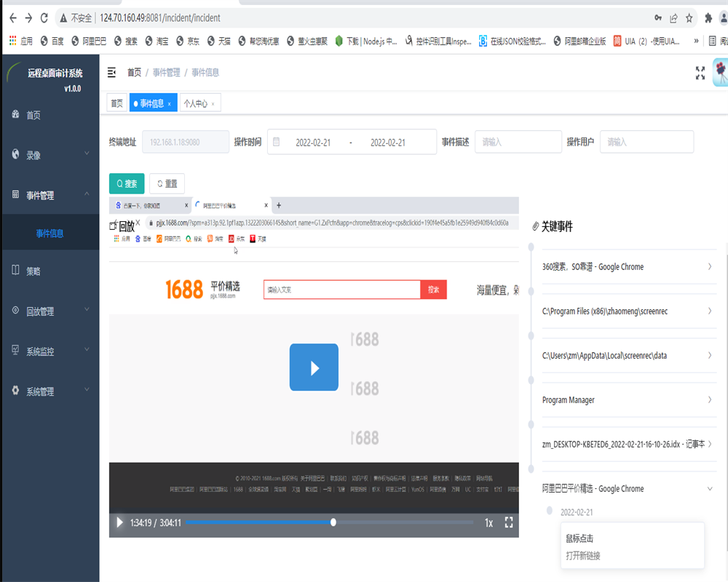
Task: Open the browser extensions puzzle icon
Action: tap(708, 17)
